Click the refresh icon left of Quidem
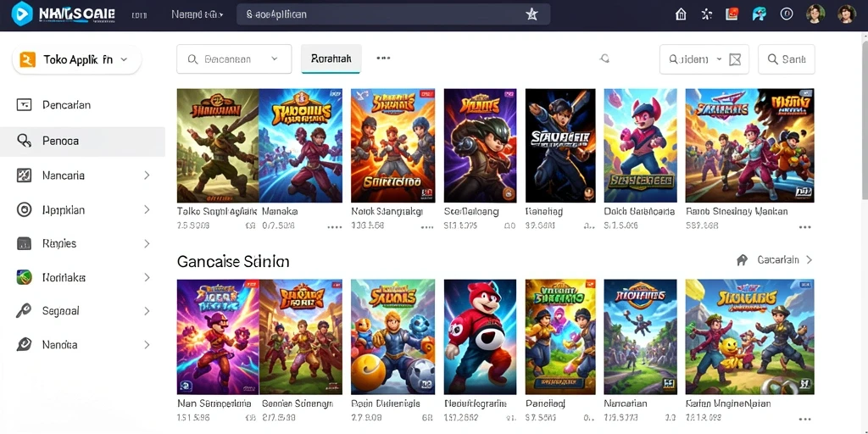868x434 pixels. [x=604, y=58]
